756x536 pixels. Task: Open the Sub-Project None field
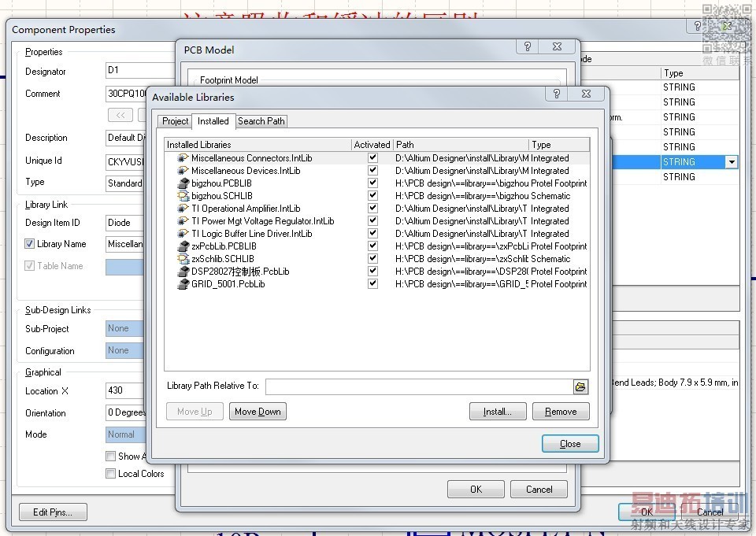124,329
